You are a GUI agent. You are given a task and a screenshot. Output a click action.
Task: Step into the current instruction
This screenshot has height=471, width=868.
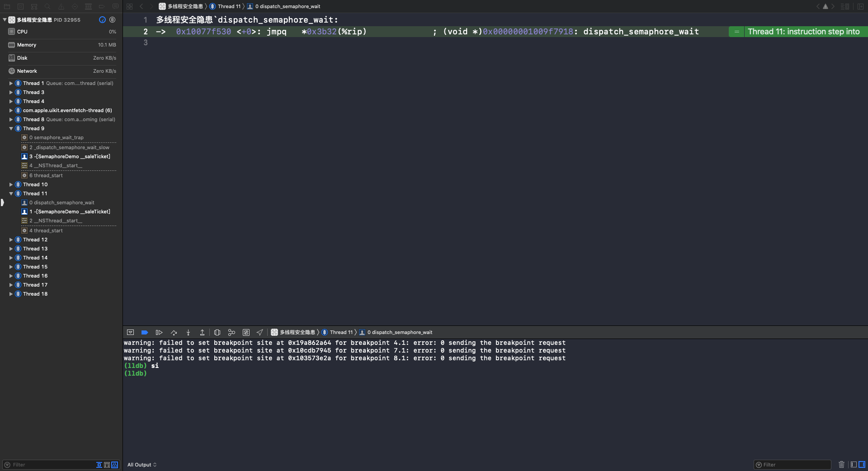[x=188, y=332]
